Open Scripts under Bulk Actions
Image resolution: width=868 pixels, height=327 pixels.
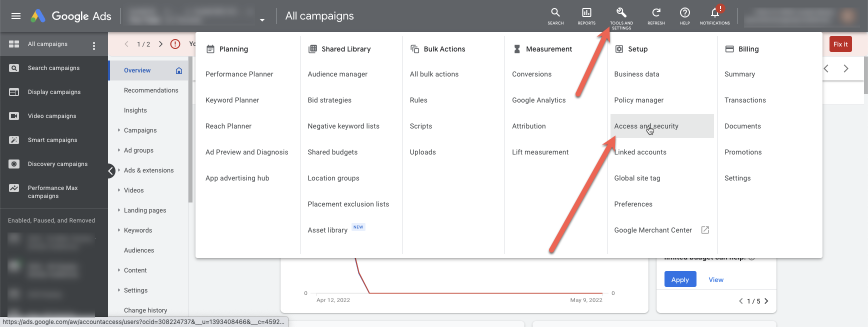420,126
